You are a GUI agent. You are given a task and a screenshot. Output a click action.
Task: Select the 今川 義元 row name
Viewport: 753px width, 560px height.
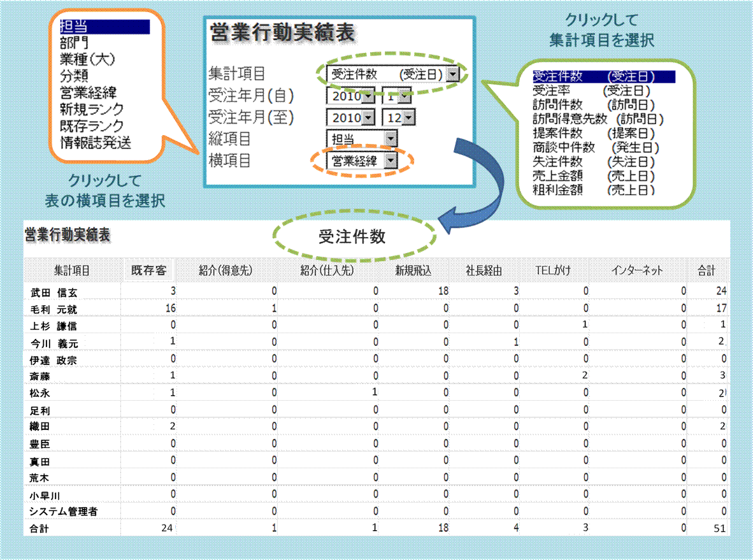pyautogui.click(x=54, y=343)
